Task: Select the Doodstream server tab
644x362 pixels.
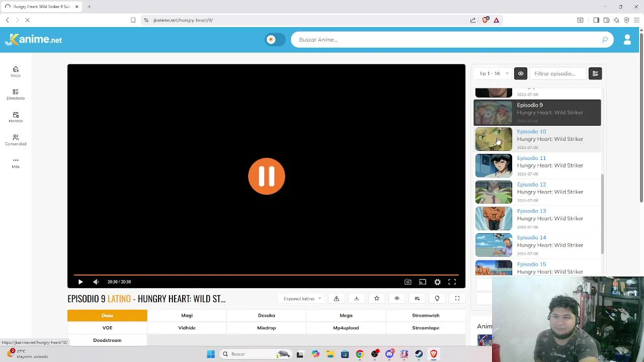Action: pos(107,340)
